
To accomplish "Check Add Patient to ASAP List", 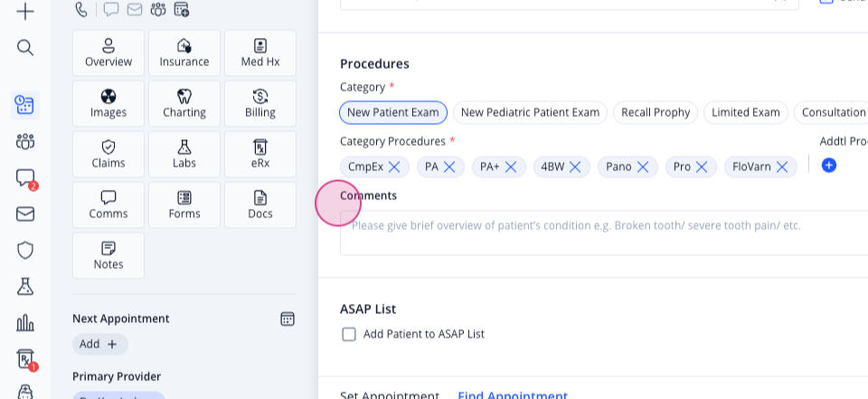I will coord(349,334).
